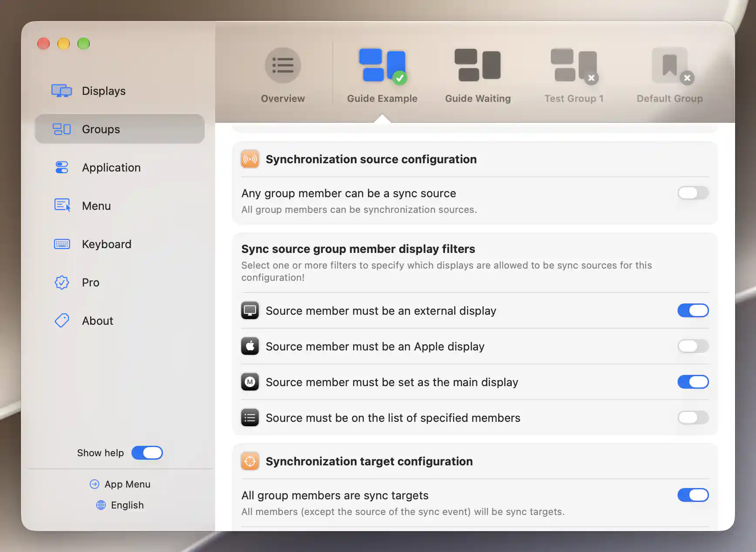This screenshot has width=756, height=552.
Task: Open the App Menu link
Action: (x=120, y=484)
